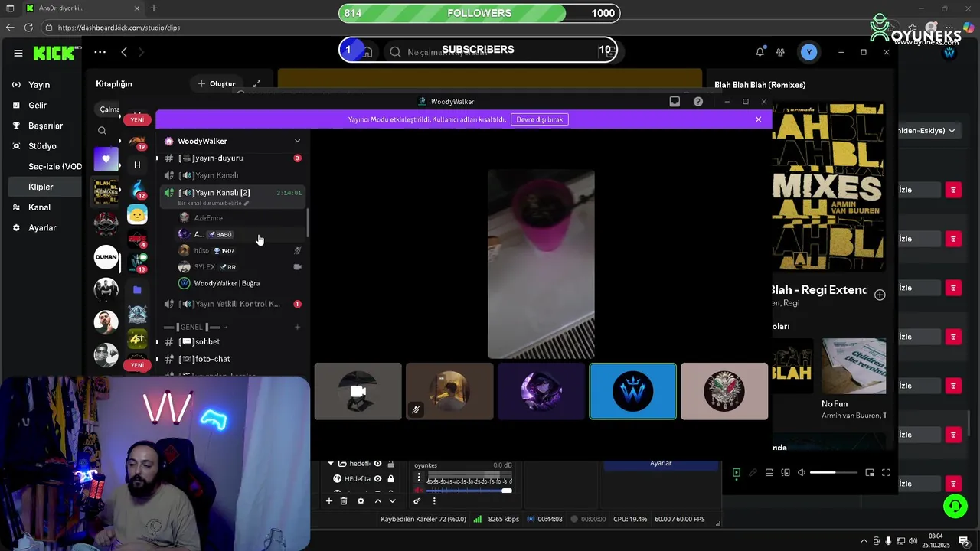
Task: Open the Discord server folder icon
Action: pos(137,290)
